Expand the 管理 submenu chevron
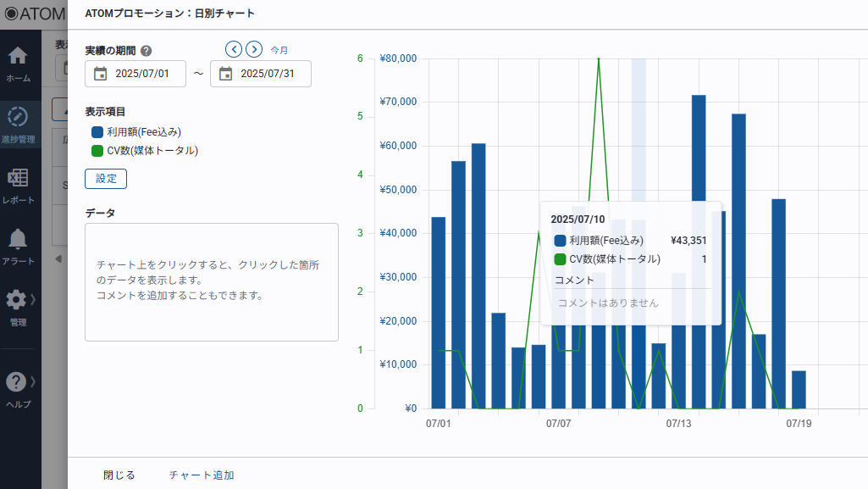This screenshot has height=489, width=868. pos(33,300)
